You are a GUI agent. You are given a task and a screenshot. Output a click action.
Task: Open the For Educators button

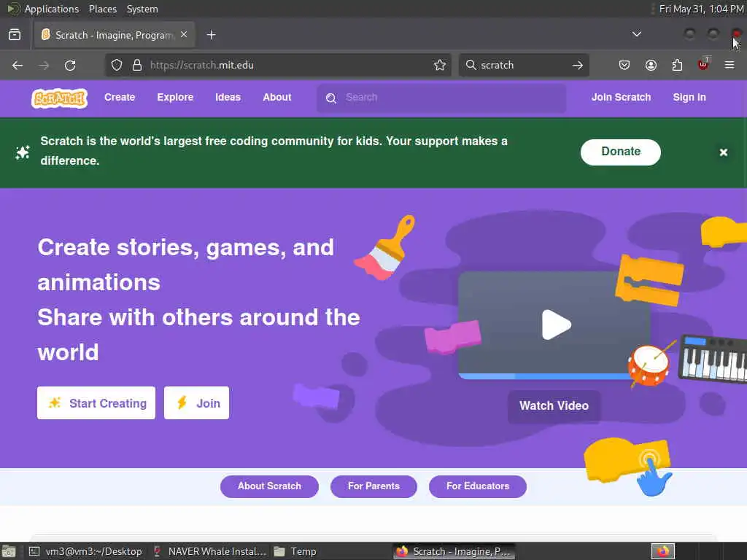pyautogui.click(x=477, y=486)
